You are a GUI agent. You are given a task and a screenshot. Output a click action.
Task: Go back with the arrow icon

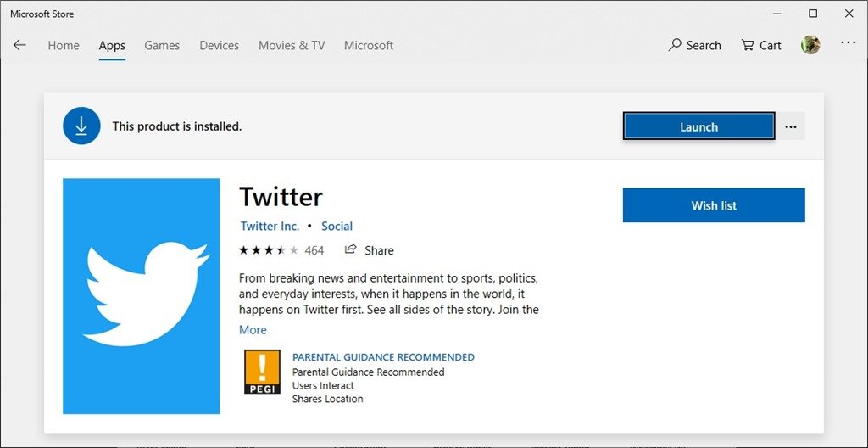pos(20,46)
